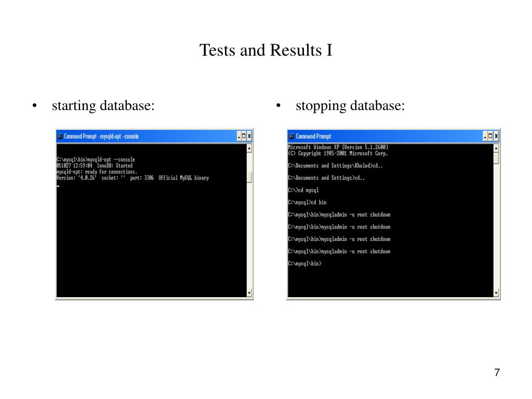Close the right Command Prompt window

pos(496,137)
